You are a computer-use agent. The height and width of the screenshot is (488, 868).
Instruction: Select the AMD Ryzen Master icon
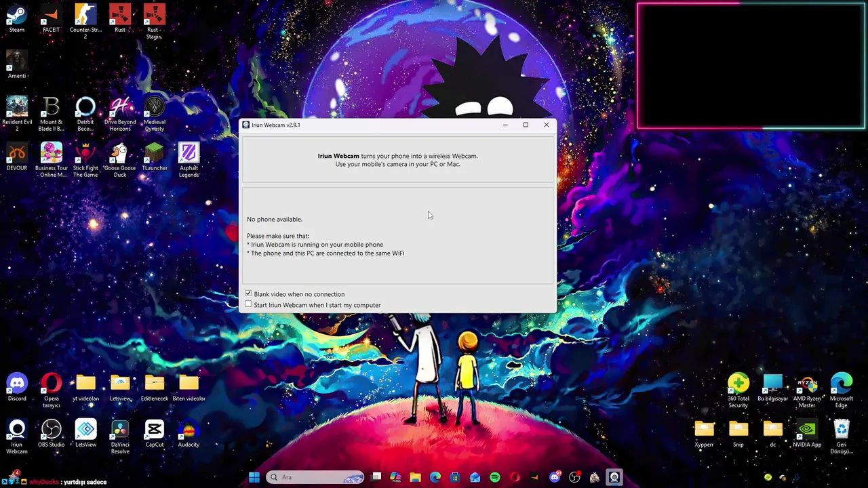click(807, 390)
